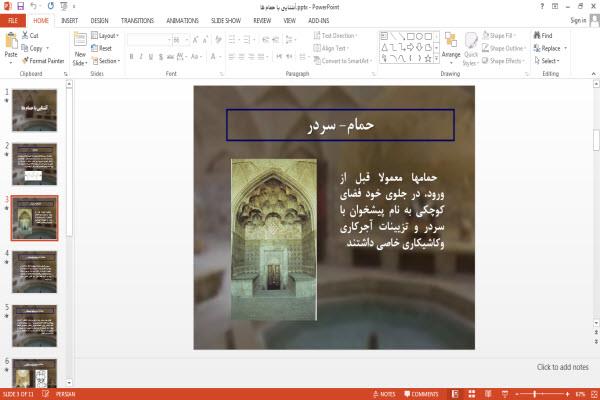
Task: Toggle numbered list
Action: [248, 40]
